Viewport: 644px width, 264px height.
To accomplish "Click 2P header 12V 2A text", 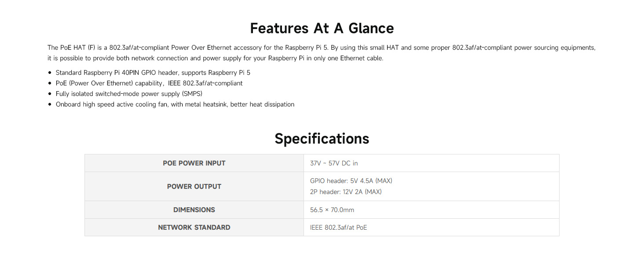I will pos(346,192).
